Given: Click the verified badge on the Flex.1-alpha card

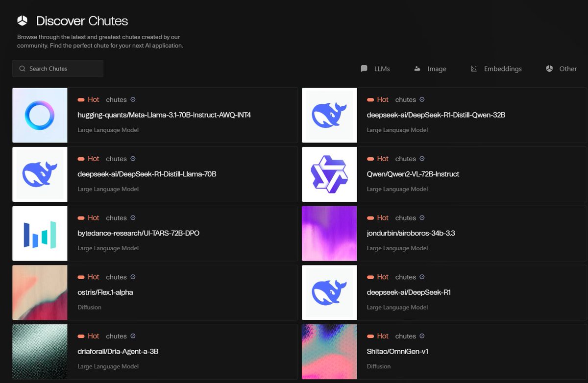Looking at the screenshot, I should pyautogui.click(x=133, y=277).
